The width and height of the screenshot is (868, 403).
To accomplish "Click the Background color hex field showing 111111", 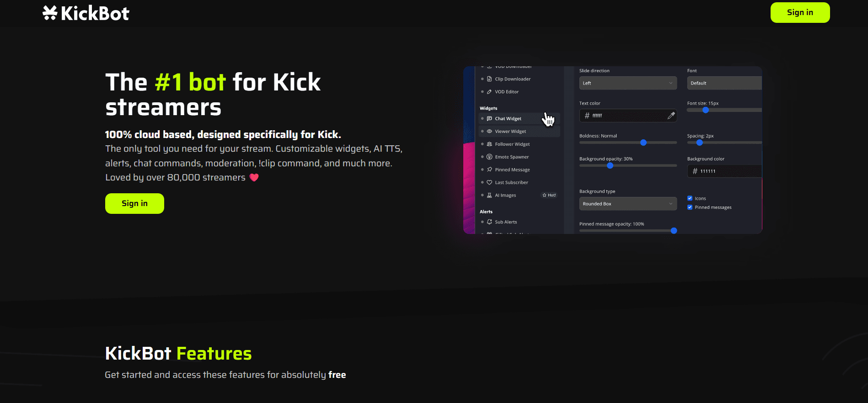I will (724, 171).
